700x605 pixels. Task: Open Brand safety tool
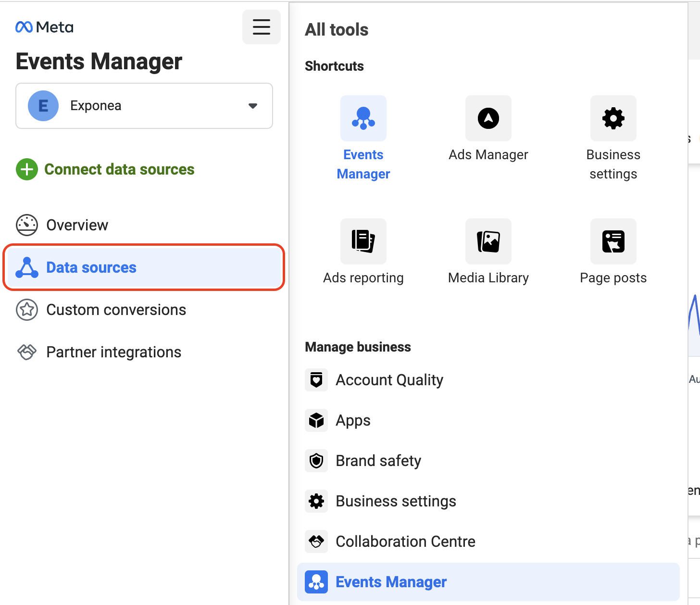pos(378,461)
